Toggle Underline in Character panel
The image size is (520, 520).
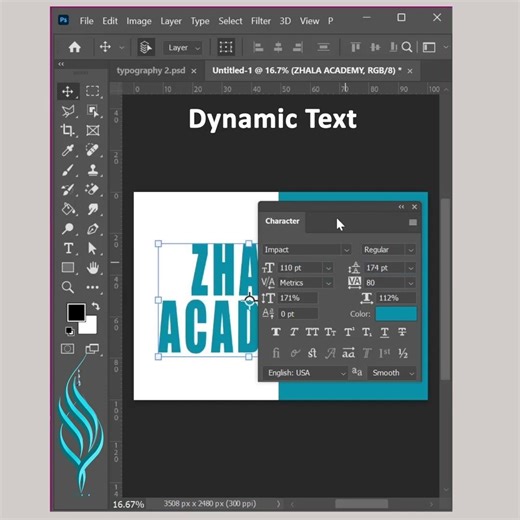click(x=384, y=332)
